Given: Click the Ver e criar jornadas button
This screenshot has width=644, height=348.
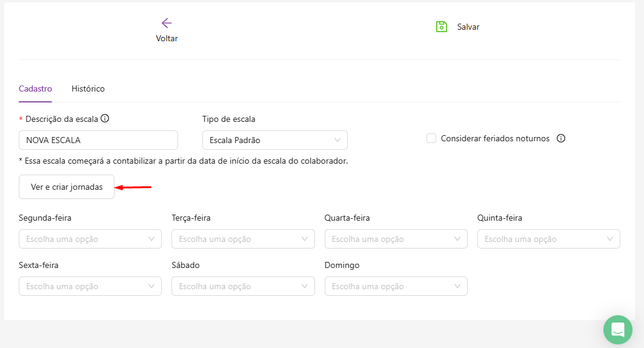Looking at the screenshot, I should [x=67, y=187].
